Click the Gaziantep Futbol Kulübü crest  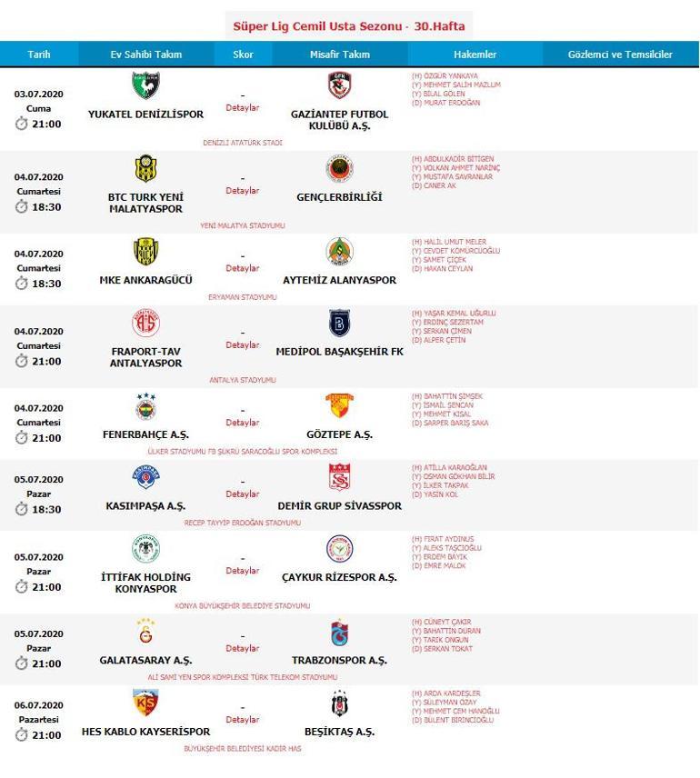(x=340, y=85)
